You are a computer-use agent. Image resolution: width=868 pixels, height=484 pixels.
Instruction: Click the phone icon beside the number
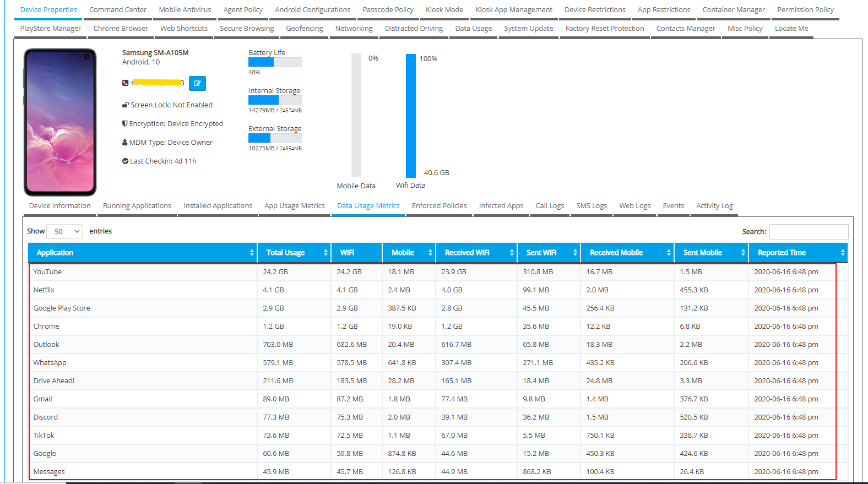click(x=125, y=83)
